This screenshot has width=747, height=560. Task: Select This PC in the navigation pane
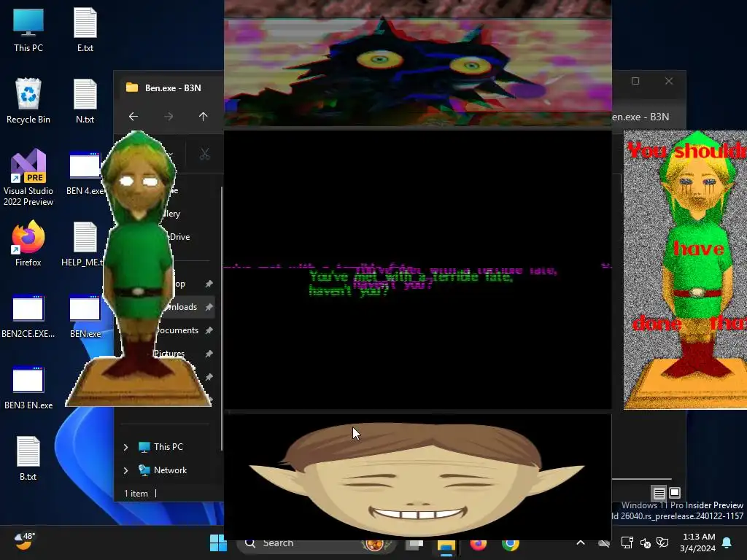(161, 447)
